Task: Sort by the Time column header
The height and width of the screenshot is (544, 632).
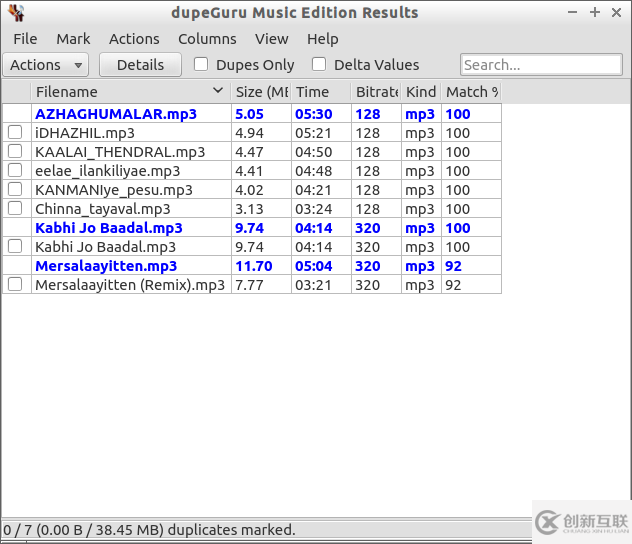Action: [x=321, y=92]
